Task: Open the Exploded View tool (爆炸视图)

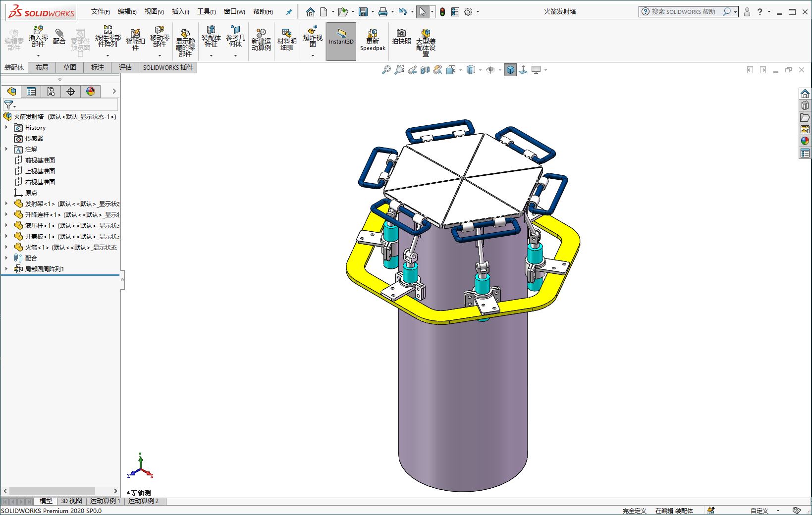Action: [x=313, y=38]
